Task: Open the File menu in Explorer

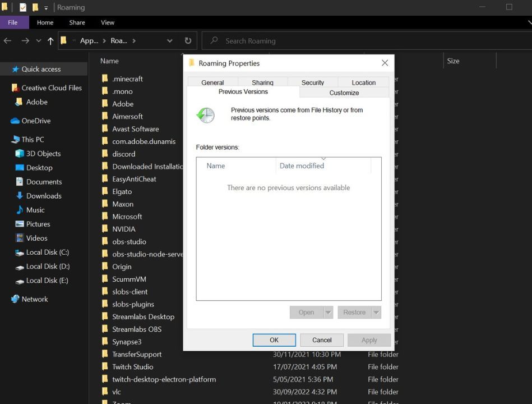Action: [x=14, y=22]
